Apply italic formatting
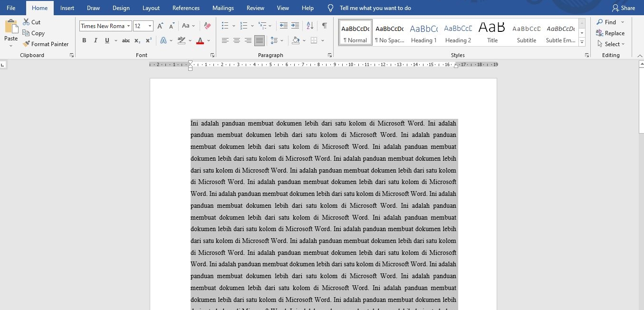 pyautogui.click(x=96, y=40)
